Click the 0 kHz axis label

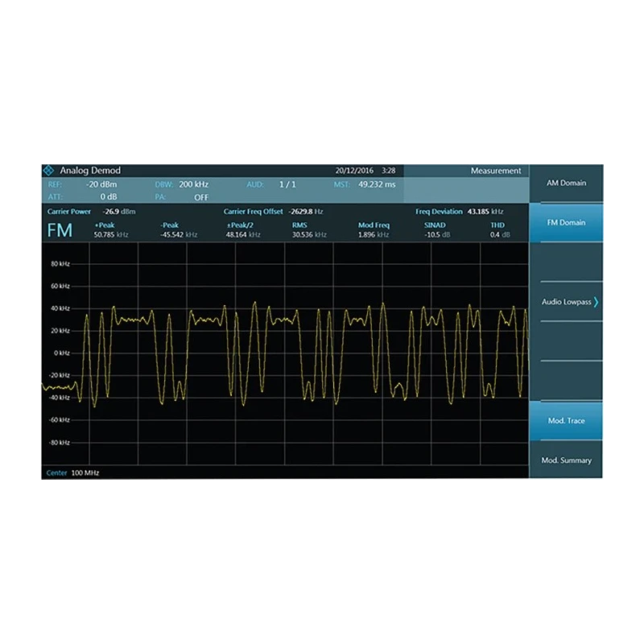tap(62, 353)
